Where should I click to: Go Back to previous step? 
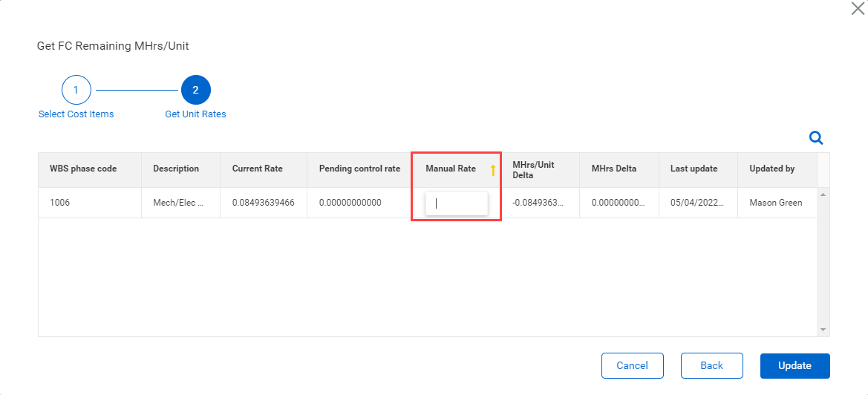[x=711, y=365]
